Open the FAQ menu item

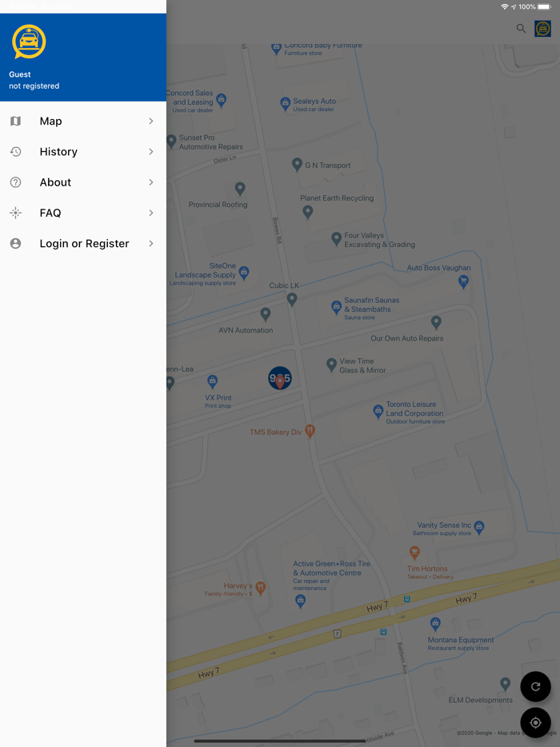pos(50,213)
